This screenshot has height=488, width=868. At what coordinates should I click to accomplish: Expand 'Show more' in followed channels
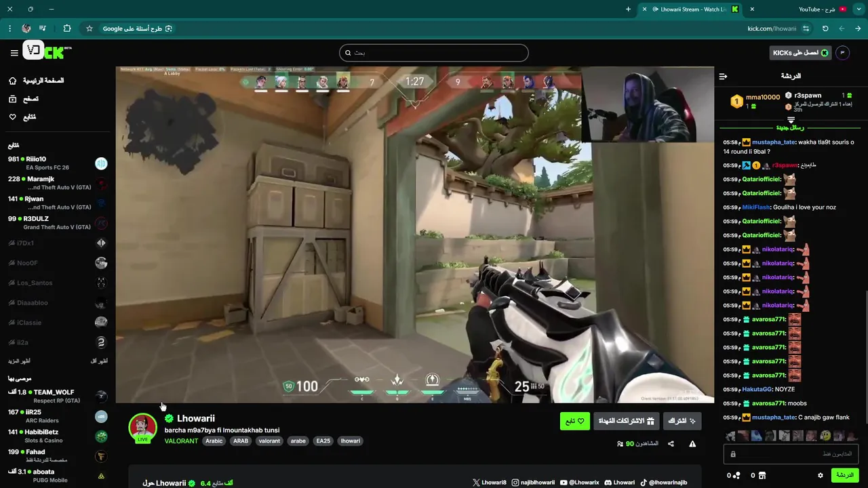(19, 361)
